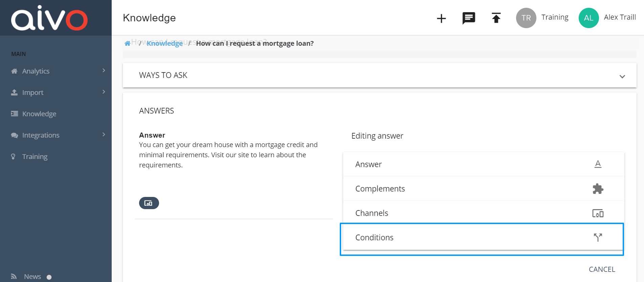Screen dimensions: 644x282
Task: Select the Channels editing option
Action: (484, 213)
